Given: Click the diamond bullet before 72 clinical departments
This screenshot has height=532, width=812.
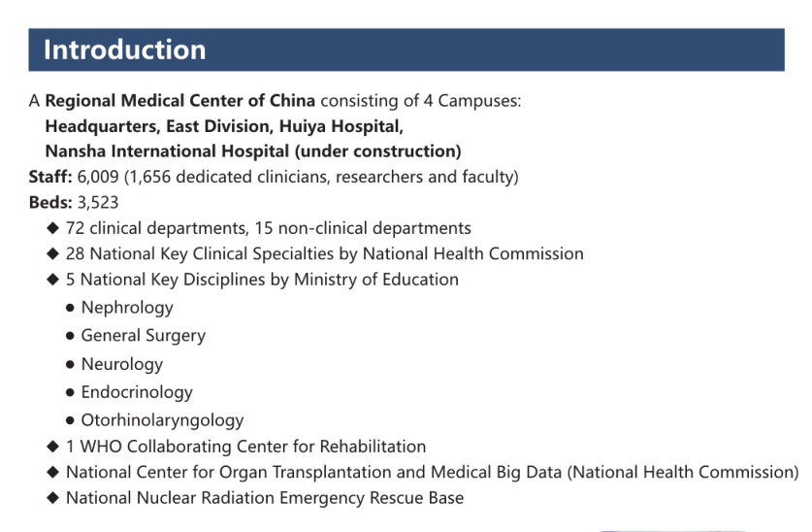Looking at the screenshot, I should [x=52, y=228].
